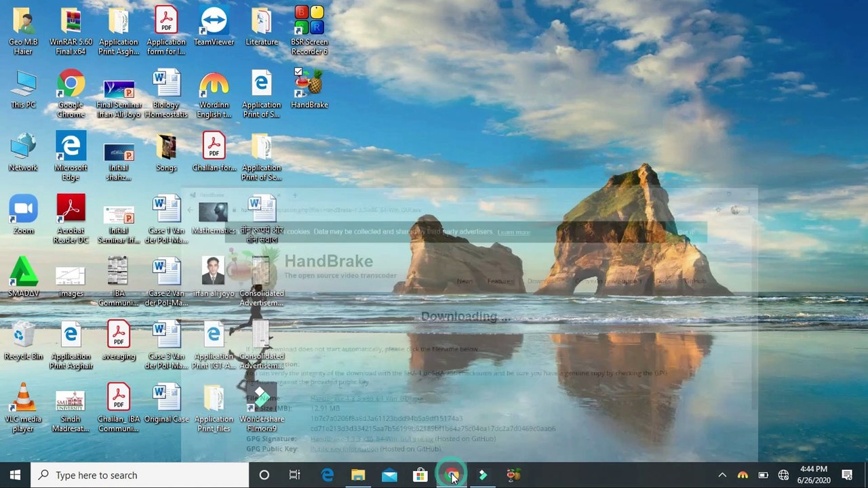Uncheck the HandBrake icon's selection checkbox

(x=298, y=71)
